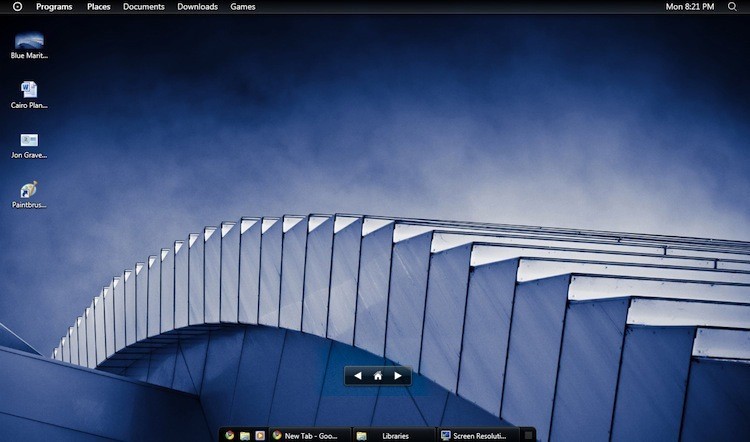Select the Jon Grave... contact card icon
This screenshot has width=750, height=442.
coord(29,141)
